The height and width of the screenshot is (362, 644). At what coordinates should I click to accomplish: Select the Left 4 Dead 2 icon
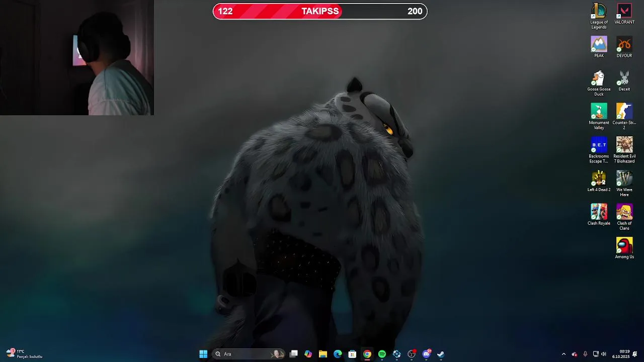click(599, 182)
